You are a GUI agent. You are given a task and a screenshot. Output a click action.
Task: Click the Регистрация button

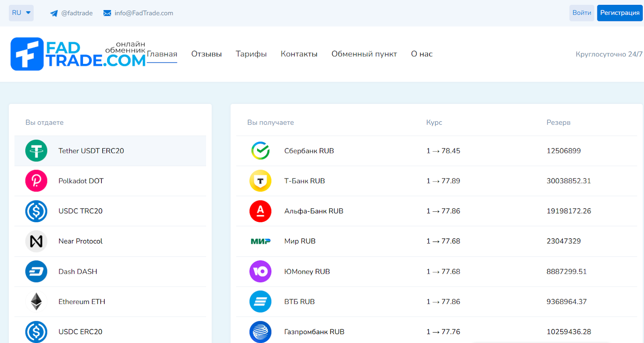pyautogui.click(x=620, y=13)
